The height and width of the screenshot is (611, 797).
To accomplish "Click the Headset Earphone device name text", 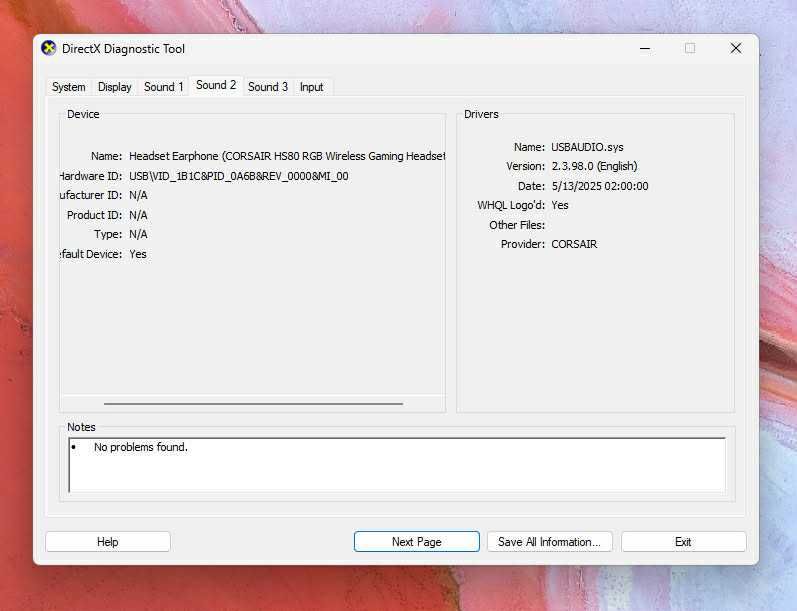I will (x=287, y=156).
